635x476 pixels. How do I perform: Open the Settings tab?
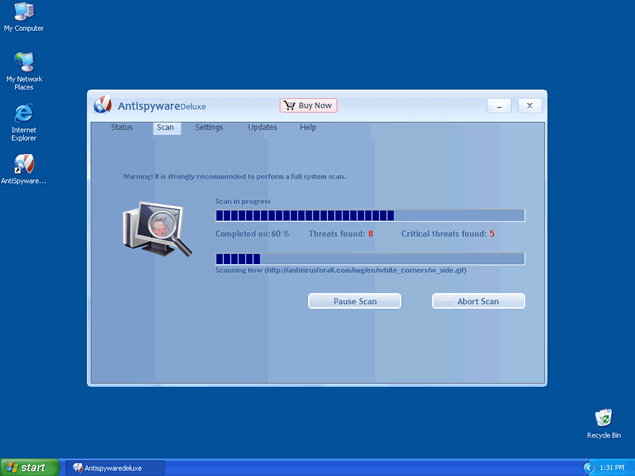click(x=209, y=128)
